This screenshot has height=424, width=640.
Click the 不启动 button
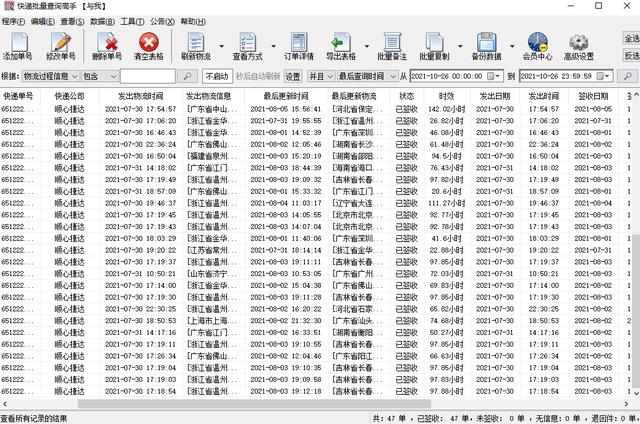(x=217, y=76)
